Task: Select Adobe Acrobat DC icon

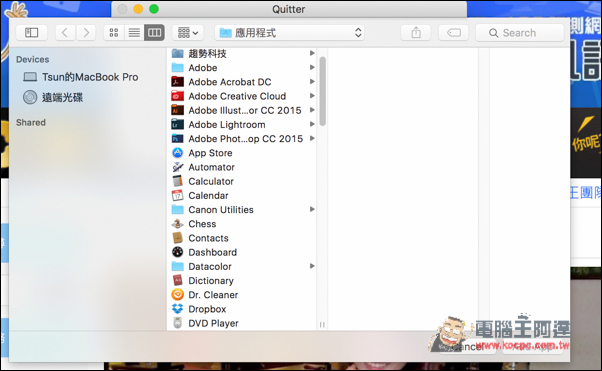Action: tap(177, 82)
